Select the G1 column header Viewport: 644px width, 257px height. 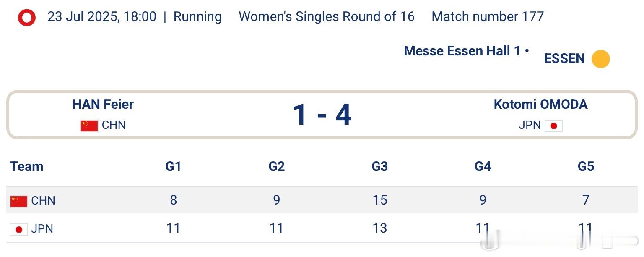click(x=173, y=167)
